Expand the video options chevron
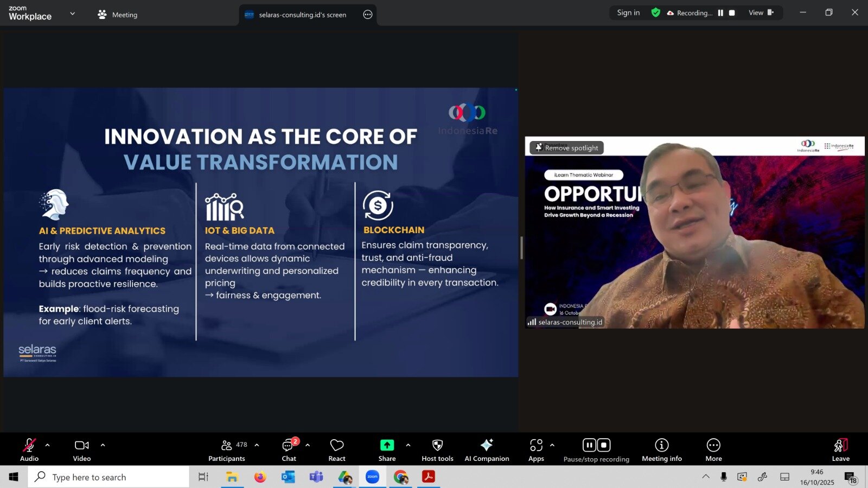 point(103,445)
